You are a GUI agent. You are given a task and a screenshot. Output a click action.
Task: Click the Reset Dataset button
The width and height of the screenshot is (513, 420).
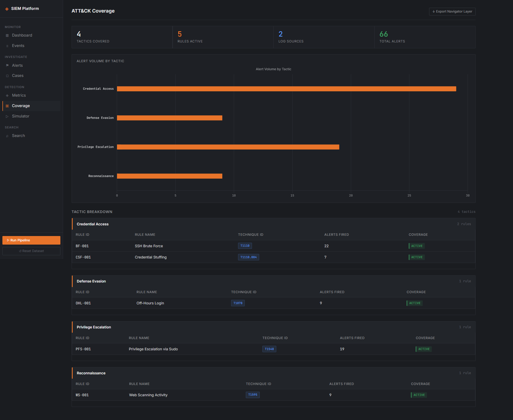point(31,251)
